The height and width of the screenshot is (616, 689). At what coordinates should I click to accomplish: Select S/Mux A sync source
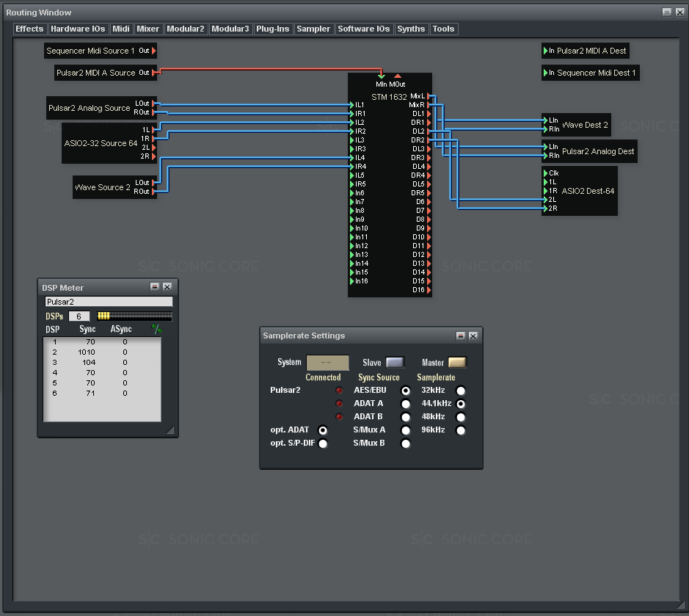pos(406,430)
